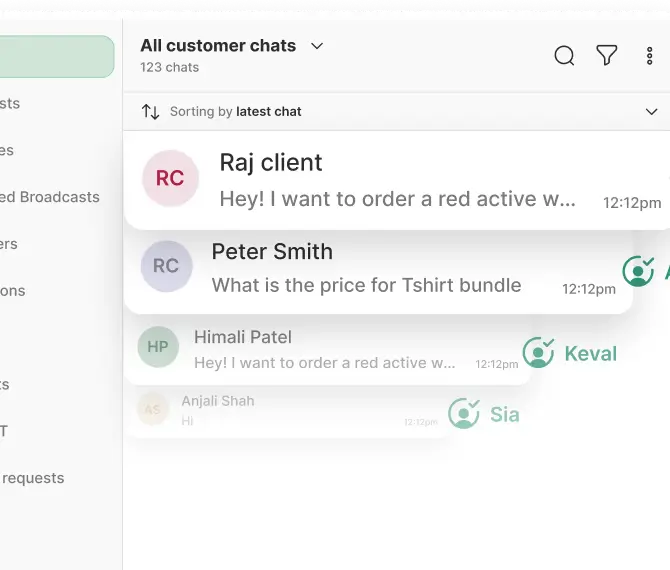
Task: Expand the sorting options chevron
Action: click(651, 112)
